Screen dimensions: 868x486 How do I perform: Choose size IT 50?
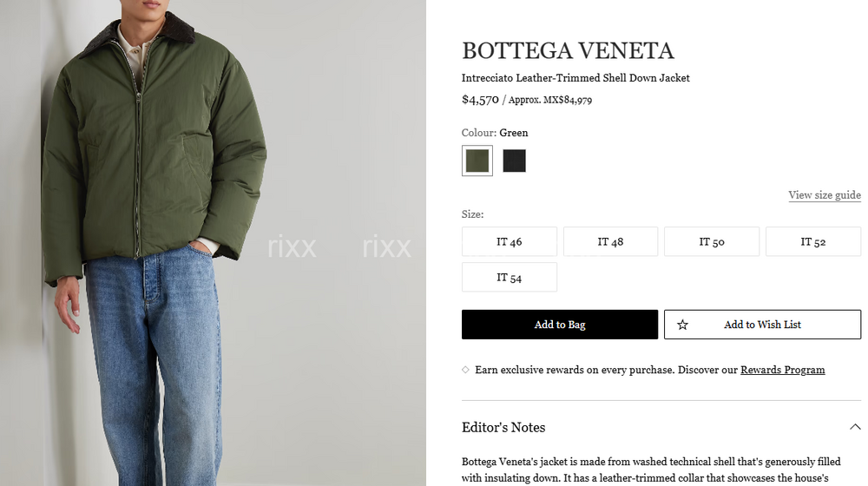712,242
